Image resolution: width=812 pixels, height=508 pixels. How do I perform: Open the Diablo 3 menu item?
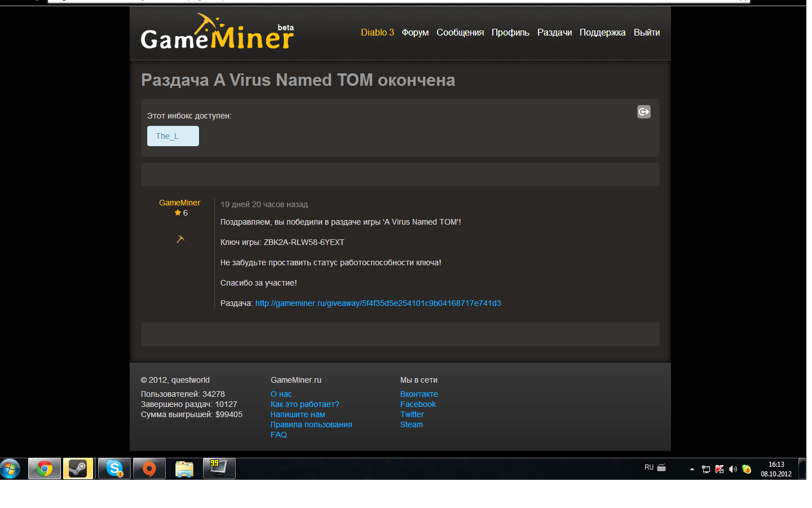[x=377, y=32]
